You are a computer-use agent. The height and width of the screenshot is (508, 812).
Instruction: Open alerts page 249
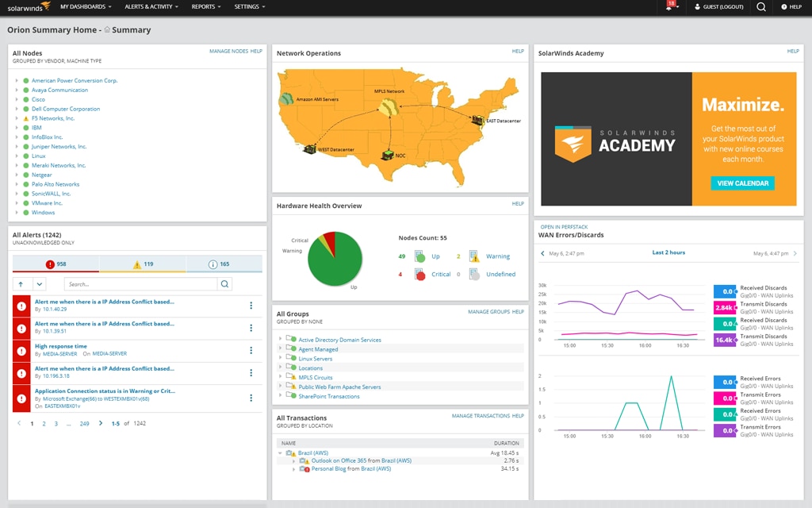coord(84,424)
